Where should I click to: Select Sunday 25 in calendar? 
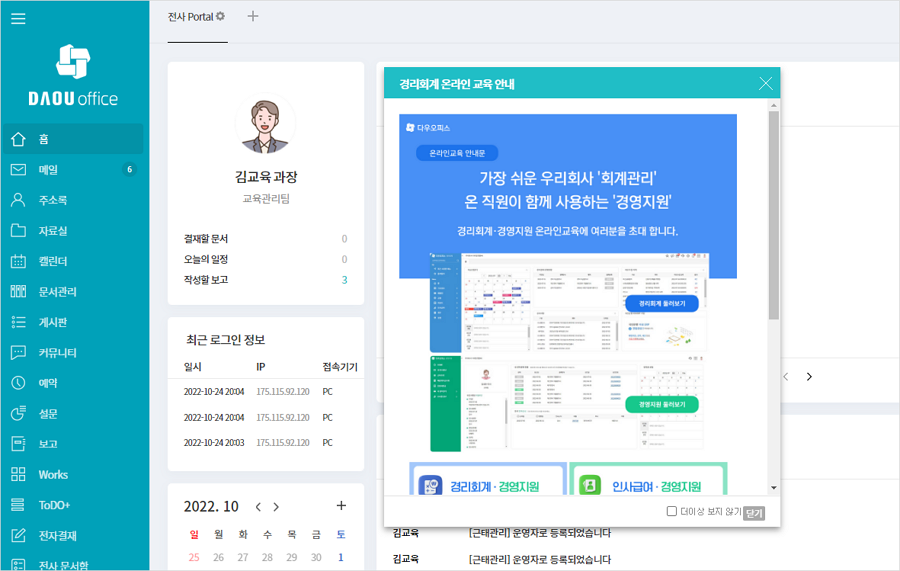tap(194, 557)
